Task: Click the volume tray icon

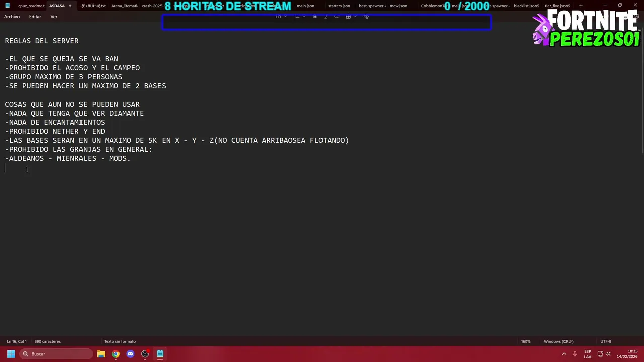Action: click(x=608, y=354)
